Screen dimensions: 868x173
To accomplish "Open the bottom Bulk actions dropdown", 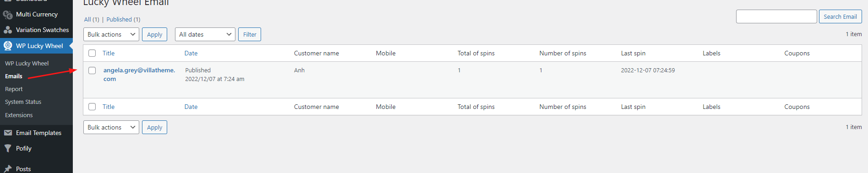I will 111,127.
